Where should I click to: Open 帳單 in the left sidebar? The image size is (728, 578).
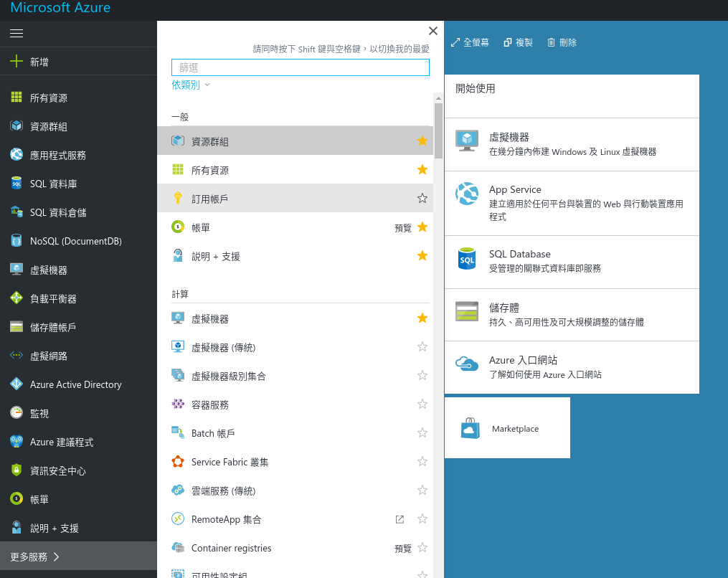(x=78, y=500)
